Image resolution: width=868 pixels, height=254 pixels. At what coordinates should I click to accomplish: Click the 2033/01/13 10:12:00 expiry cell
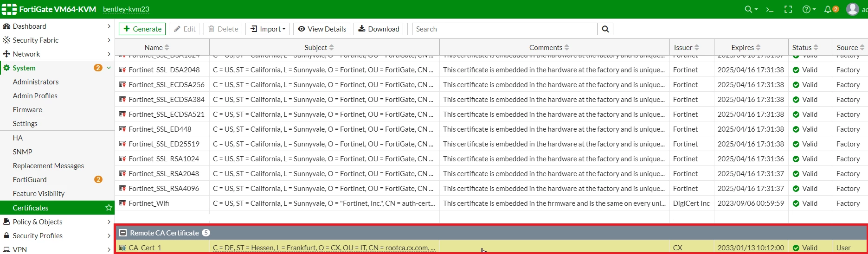751,248
